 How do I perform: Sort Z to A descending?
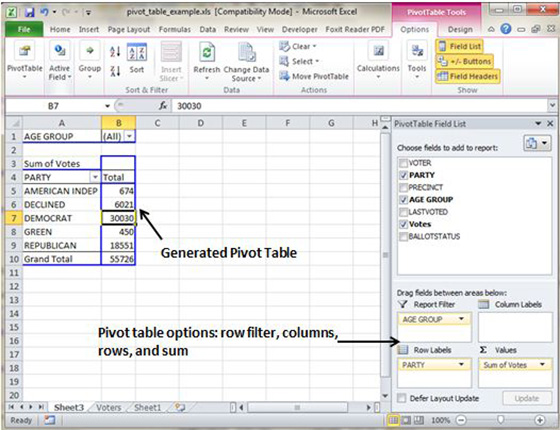pyautogui.click(x=115, y=70)
